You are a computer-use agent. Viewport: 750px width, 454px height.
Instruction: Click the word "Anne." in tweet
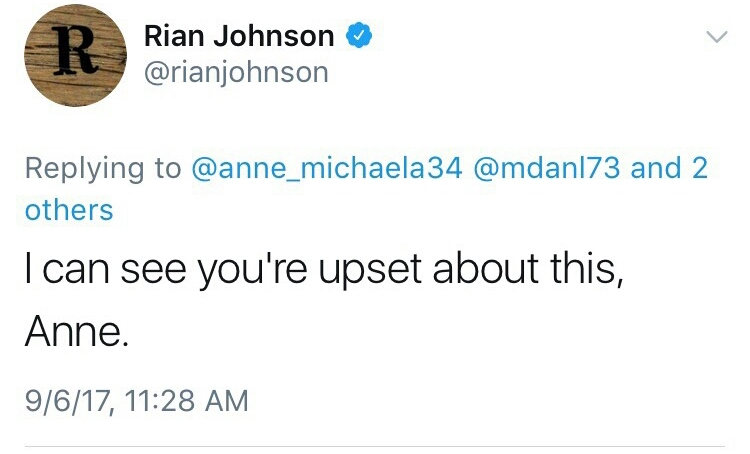77,331
